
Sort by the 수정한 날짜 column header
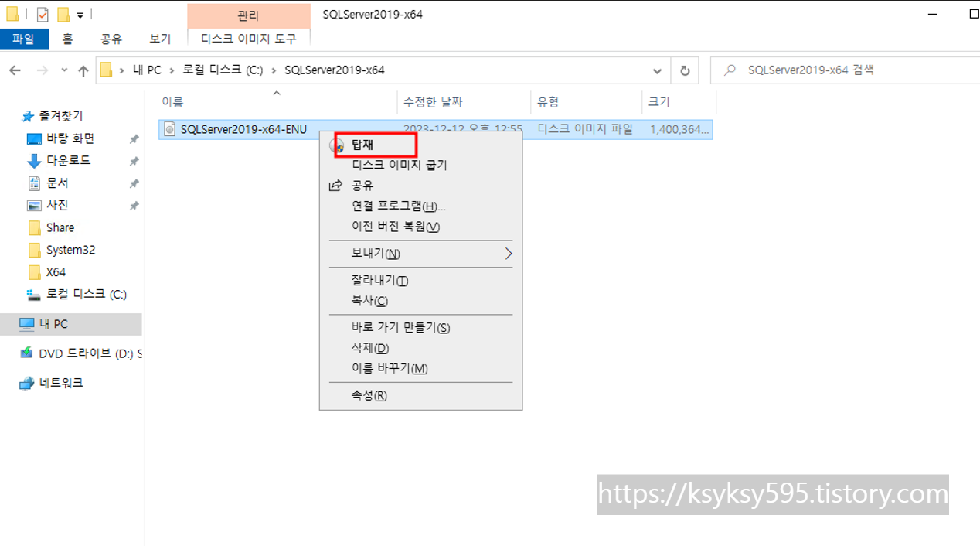(464, 102)
